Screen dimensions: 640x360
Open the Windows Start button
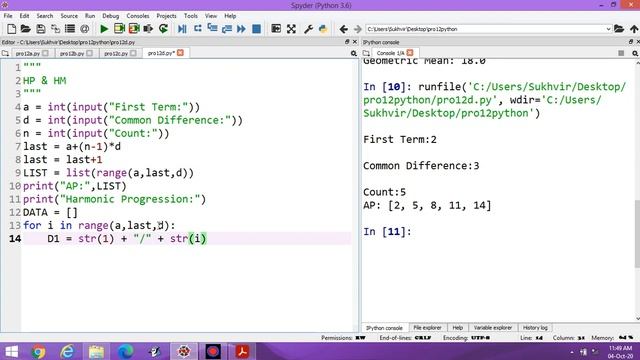point(11,351)
